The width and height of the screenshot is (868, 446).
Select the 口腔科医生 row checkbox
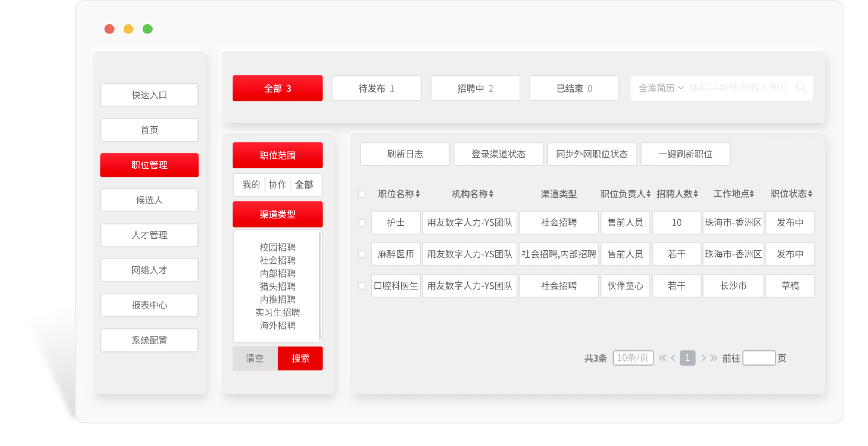click(x=362, y=286)
